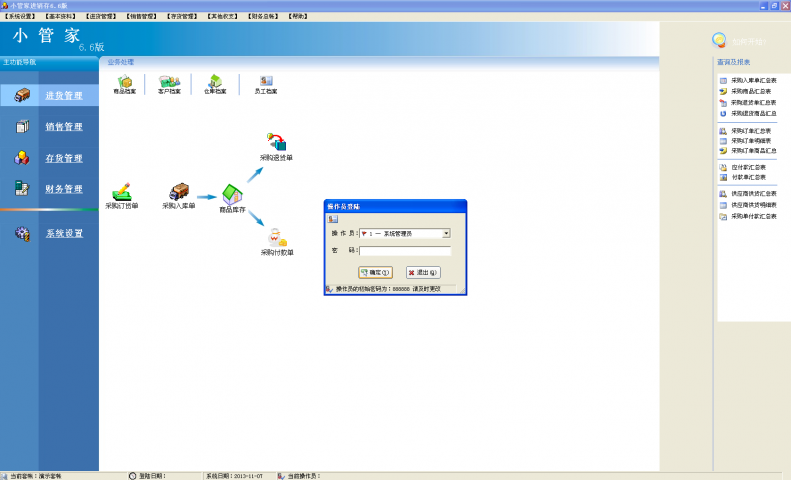Viewport: 791px width, 480px height.
Task: Click the 密码 password input field
Action: tap(404, 251)
